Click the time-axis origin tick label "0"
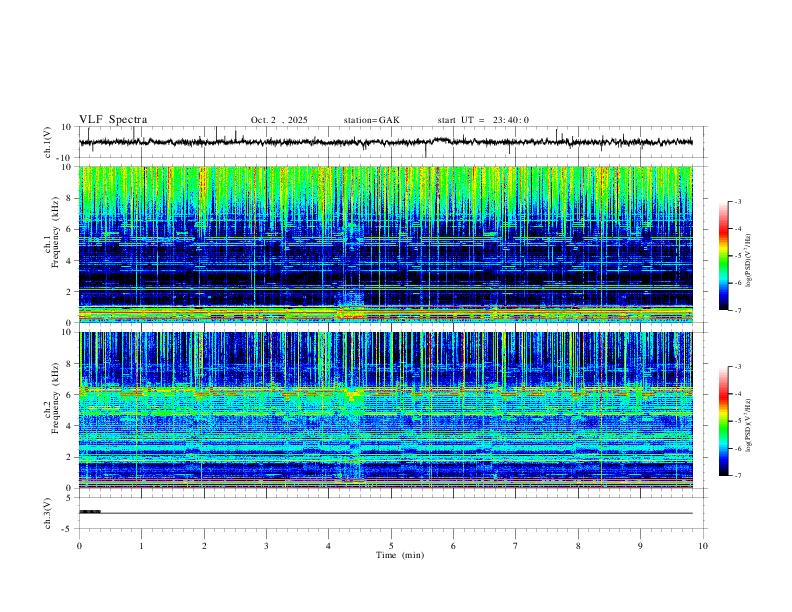The width and height of the screenshot is (792, 612). 79,546
